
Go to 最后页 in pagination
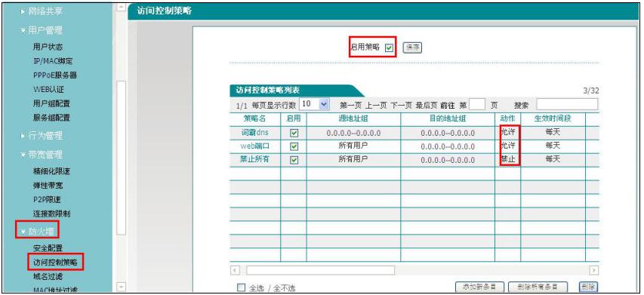coord(426,106)
